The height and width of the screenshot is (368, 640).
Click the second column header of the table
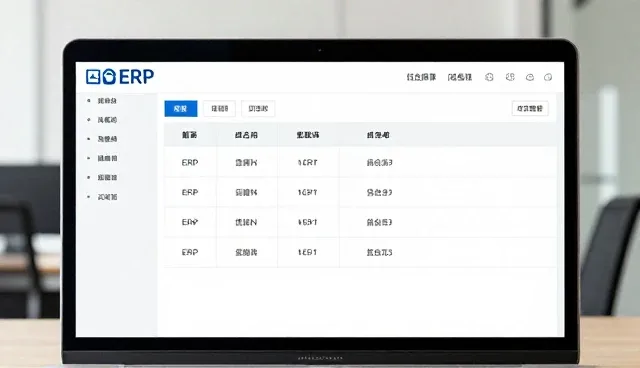246,135
